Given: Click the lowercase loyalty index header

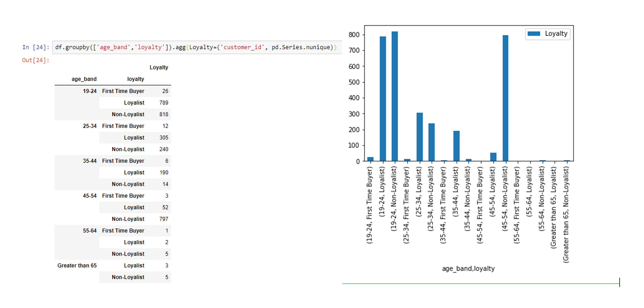Looking at the screenshot, I should click(135, 79).
